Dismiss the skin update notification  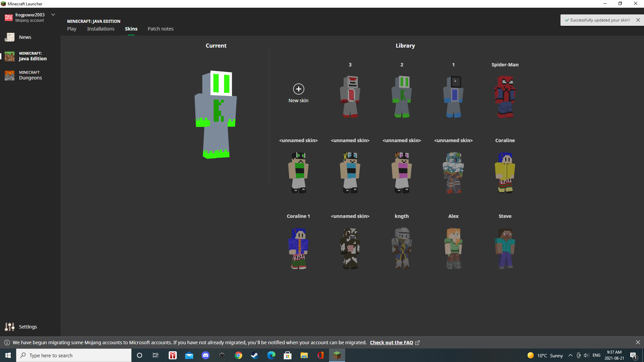click(638, 20)
